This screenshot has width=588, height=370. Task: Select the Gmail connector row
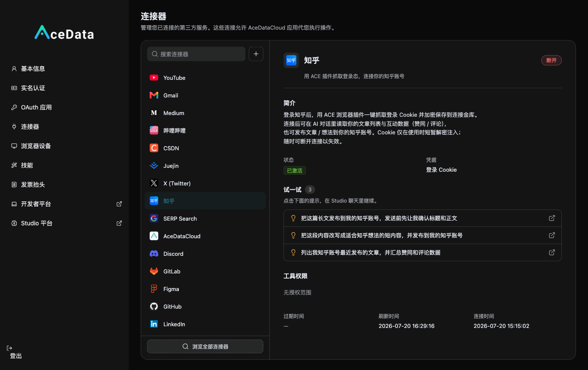[205, 95]
